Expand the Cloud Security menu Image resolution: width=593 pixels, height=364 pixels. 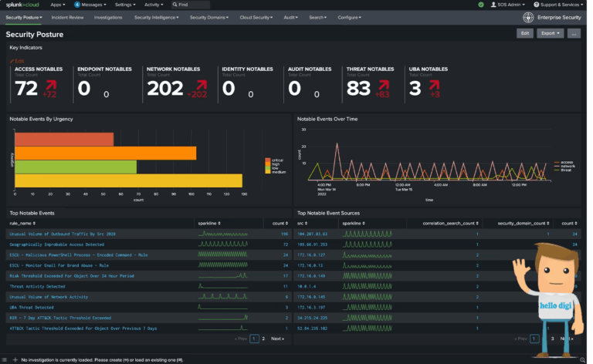tap(256, 18)
